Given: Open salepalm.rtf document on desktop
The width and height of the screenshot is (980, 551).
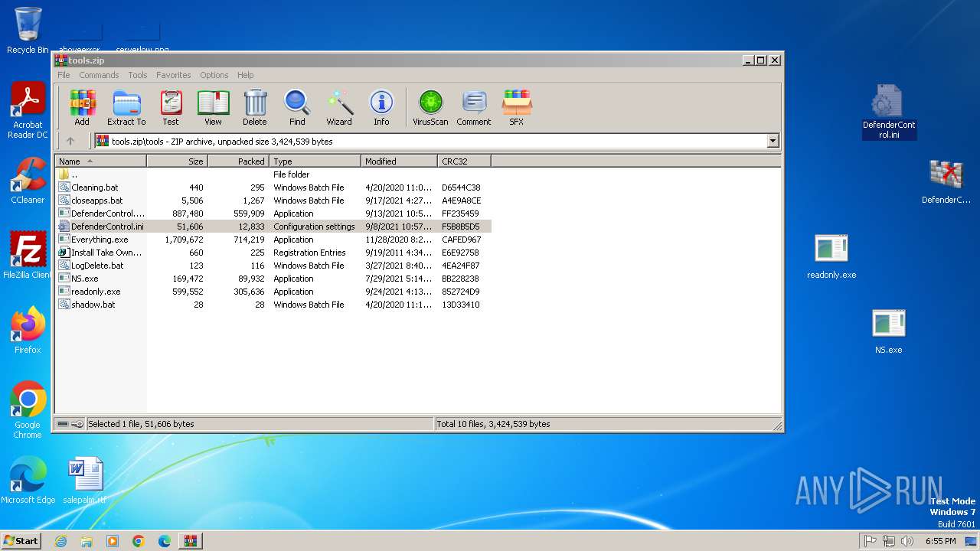Looking at the screenshot, I should click(x=84, y=481).
